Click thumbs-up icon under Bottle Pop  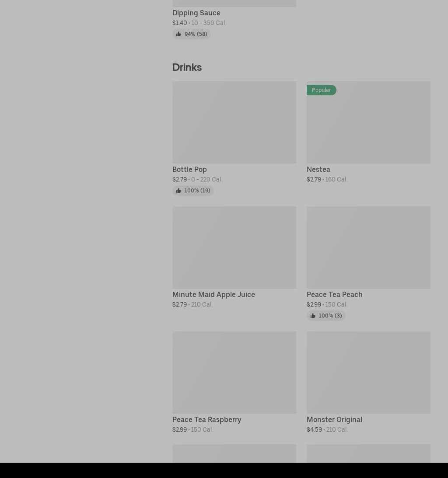[178, 191]
